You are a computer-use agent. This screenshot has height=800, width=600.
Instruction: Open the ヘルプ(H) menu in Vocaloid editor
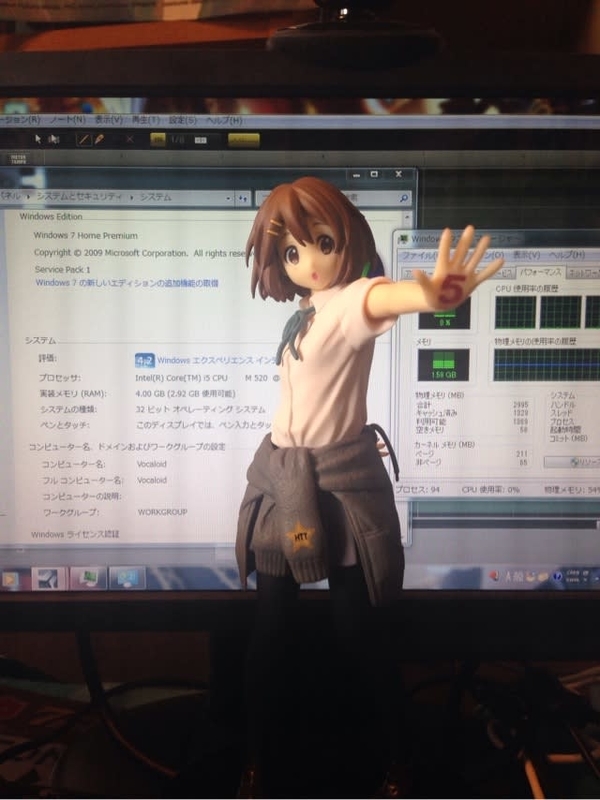(x=224, y=120)
